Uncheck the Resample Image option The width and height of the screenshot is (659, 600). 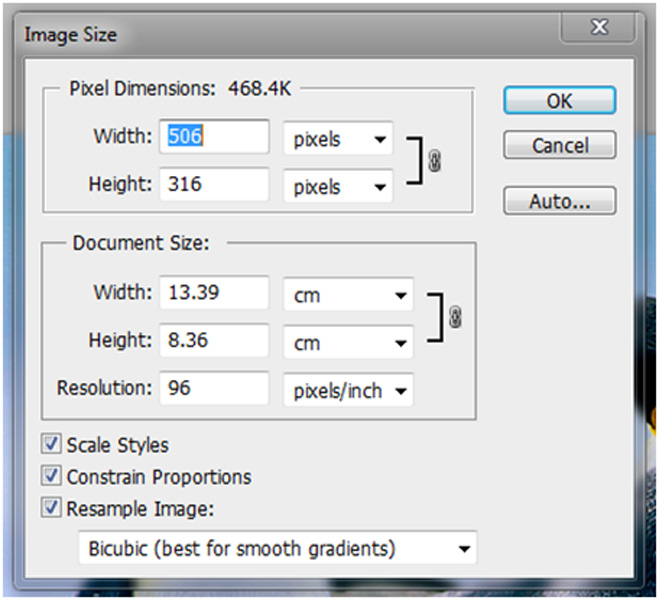pos(51,508)
